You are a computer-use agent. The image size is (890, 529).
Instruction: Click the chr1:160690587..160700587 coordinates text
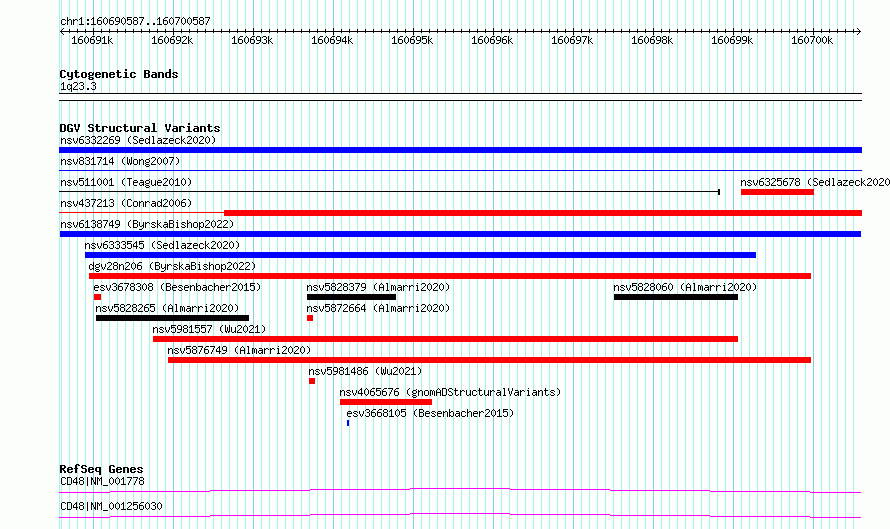[x=135, y=21]
